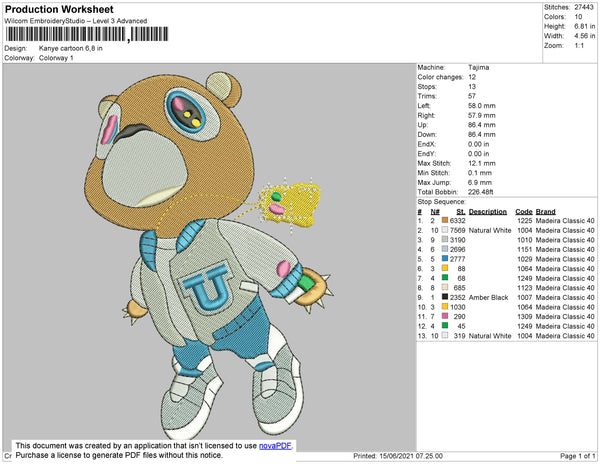Click the 'Stop Sequence:' heading
The height and width of the screenshot is (464, 600).
click(x=442, y=202)
